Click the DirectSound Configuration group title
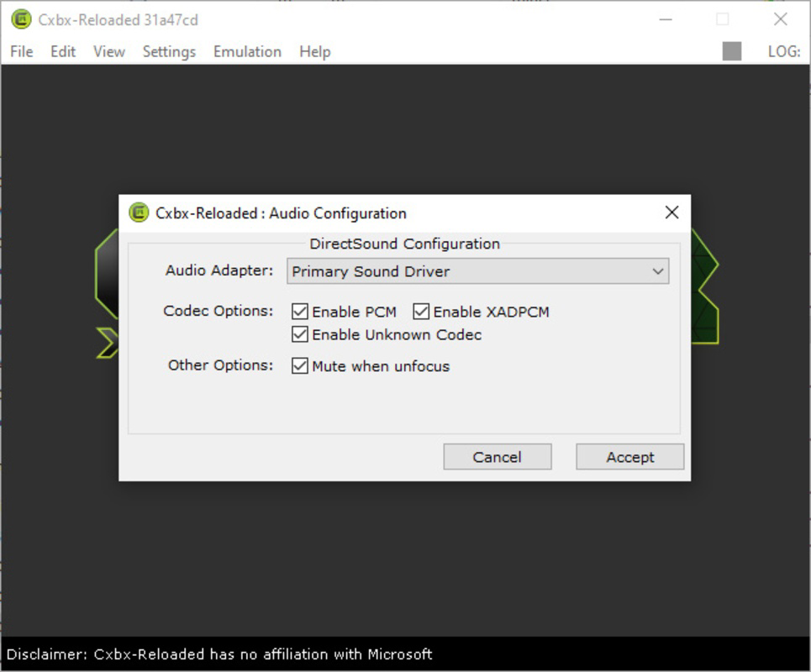The image size is (811, 672). pyautogui.click(x=404, y=244)
